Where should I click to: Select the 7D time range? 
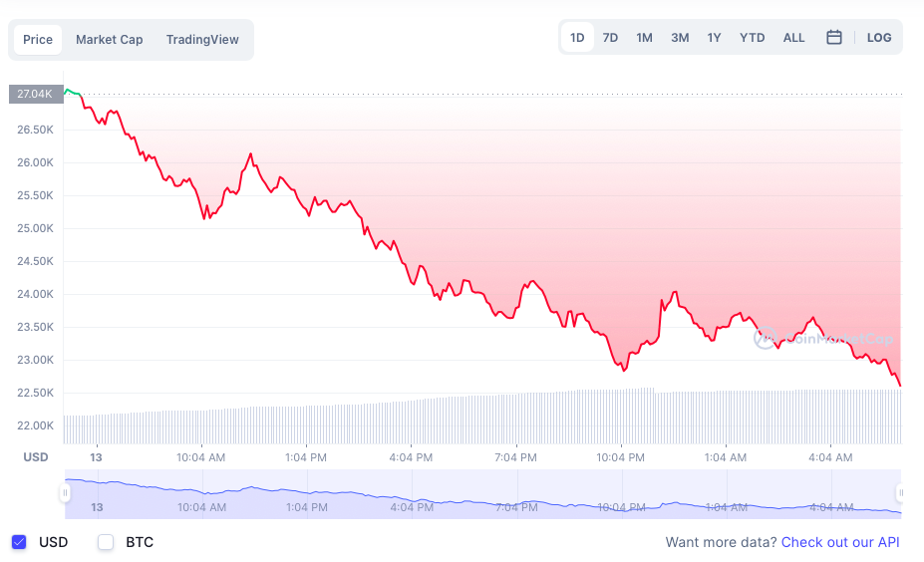click(610, 38)
